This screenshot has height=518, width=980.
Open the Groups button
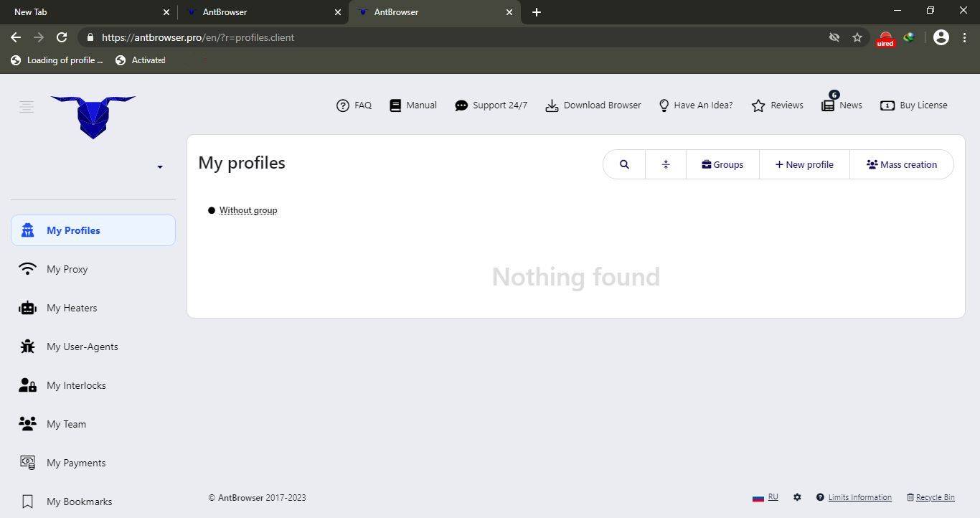(722, 164)
